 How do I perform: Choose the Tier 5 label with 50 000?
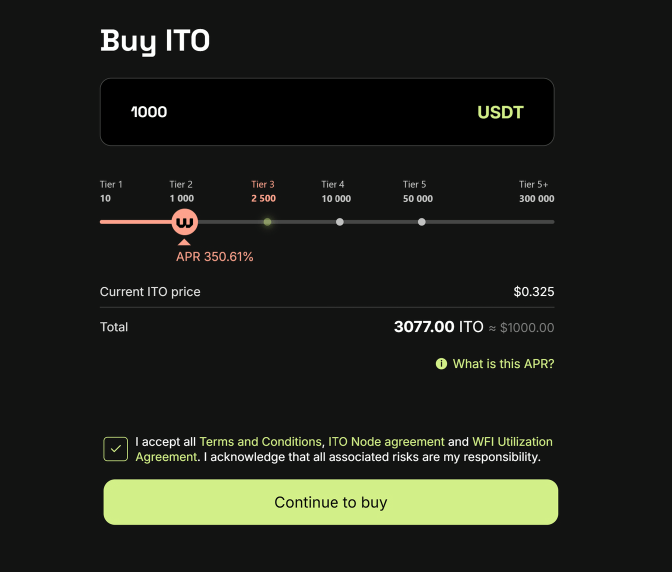(418, 192)
